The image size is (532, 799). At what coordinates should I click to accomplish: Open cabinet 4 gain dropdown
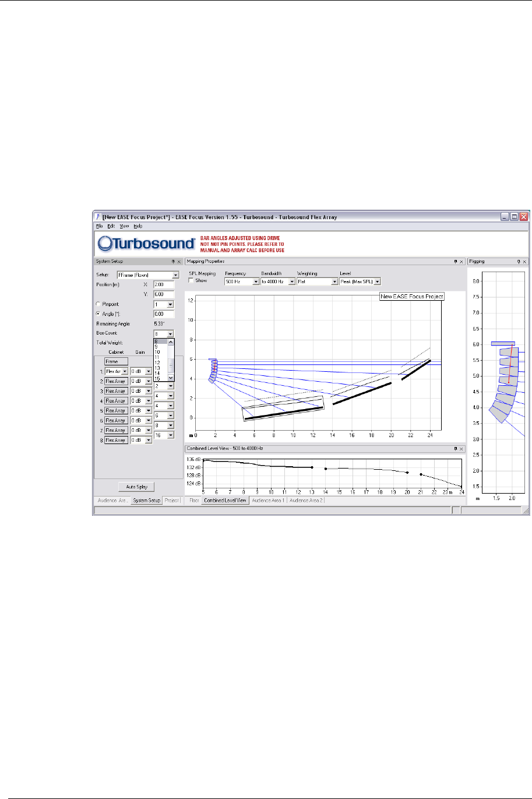point(149,401)
